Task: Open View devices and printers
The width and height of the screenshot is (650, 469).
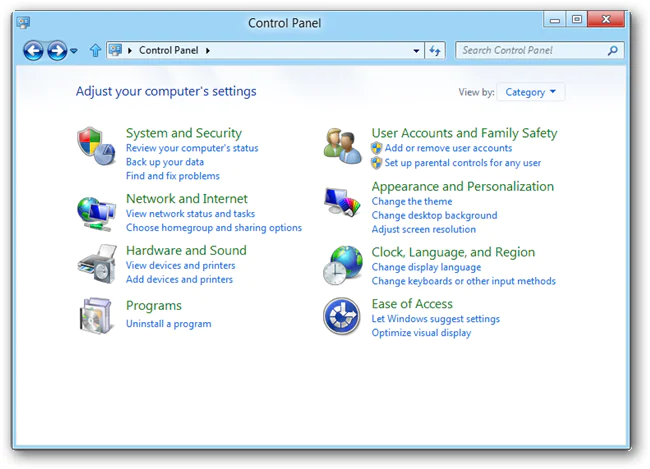Action: click(180, 265)
